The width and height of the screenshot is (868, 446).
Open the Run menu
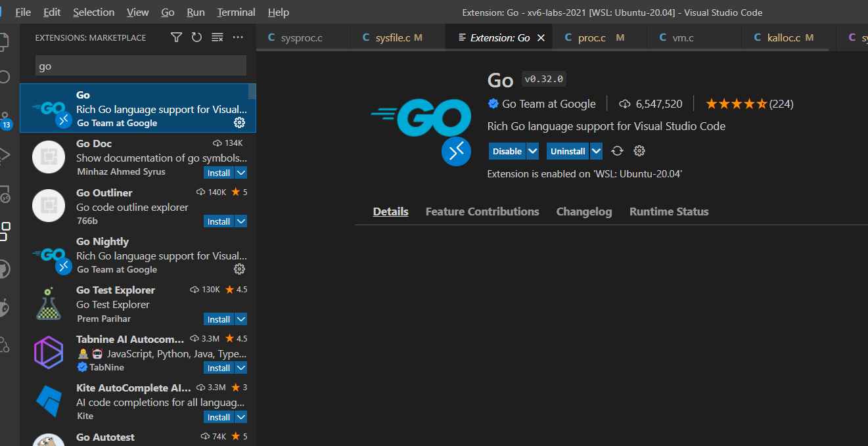tap(196, 12)
